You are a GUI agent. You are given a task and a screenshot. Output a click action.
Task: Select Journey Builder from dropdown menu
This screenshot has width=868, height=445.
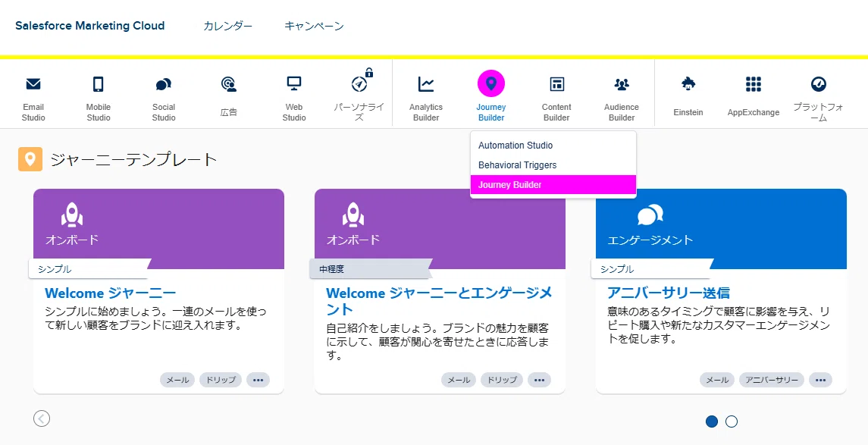[x=553, y=185]
